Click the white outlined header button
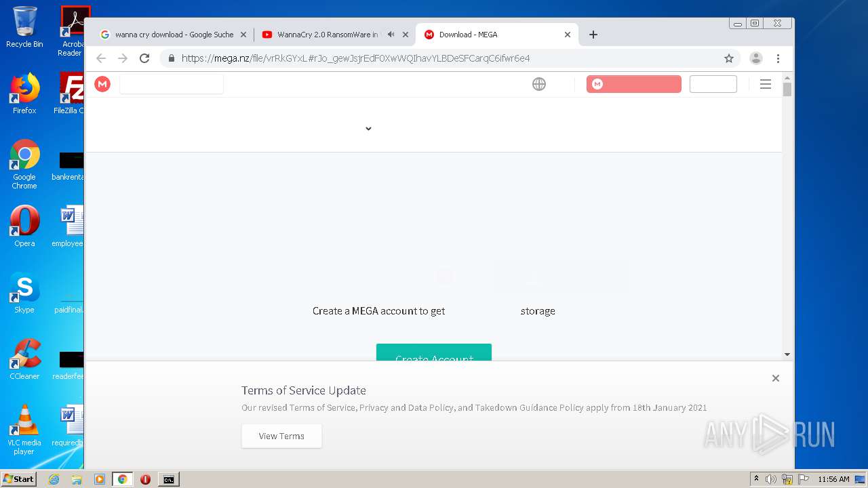868x488 pixels. pos(713,84)
